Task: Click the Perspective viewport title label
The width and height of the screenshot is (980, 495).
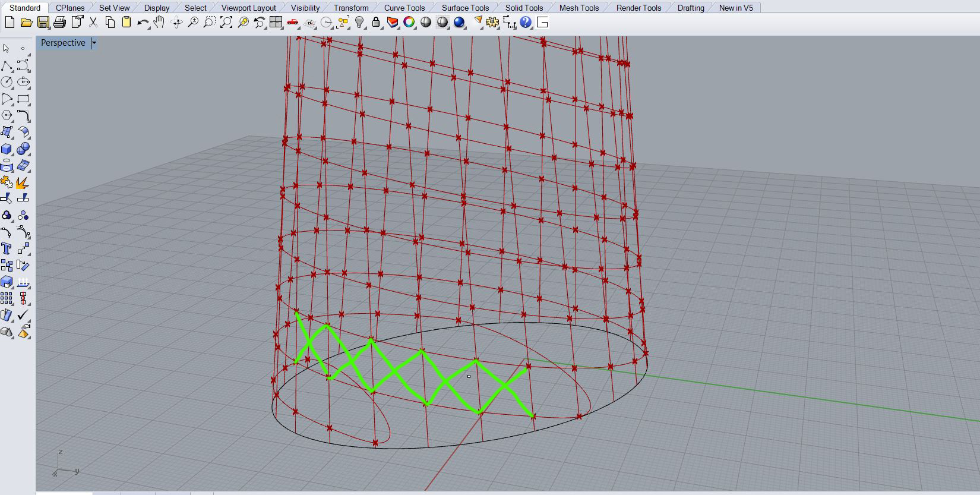Action: pyautogui.click(x=63, y=43)
